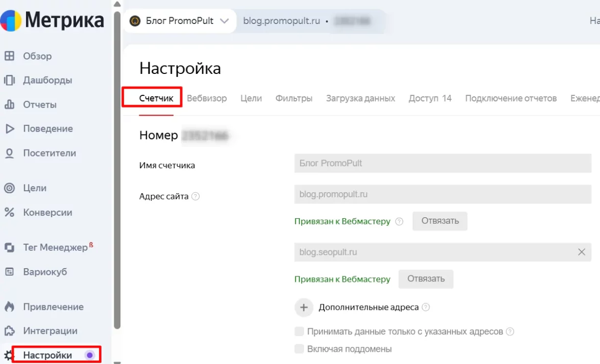Viewport: 600px width, 364px height.
Task: Click the Цели target icon in sidebar
Action: (9, 188)
